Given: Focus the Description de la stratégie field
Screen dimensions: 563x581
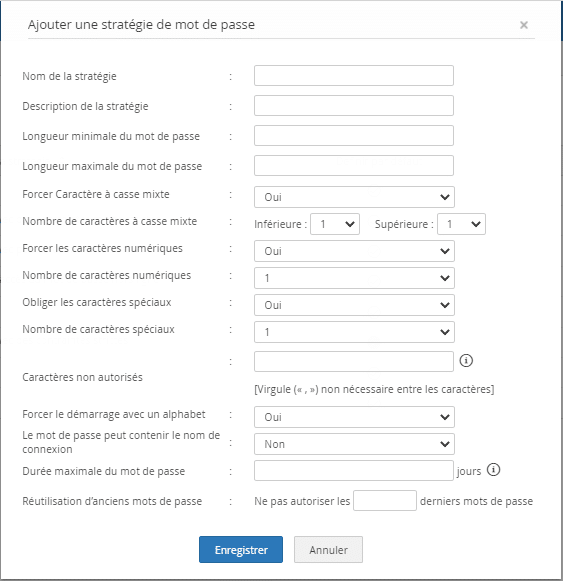Looking at the screenshot, I should click(354, 106).
